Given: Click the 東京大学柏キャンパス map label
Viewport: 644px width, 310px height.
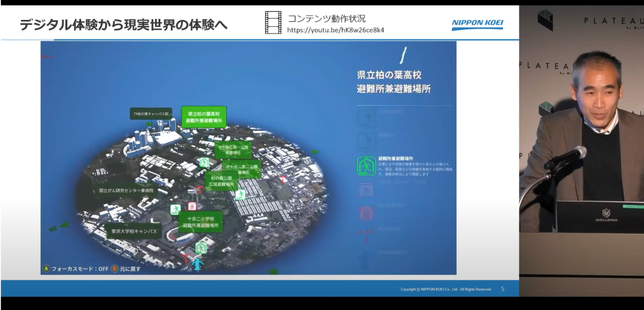Looking at the screenshot, I should (x=133, y=231).
